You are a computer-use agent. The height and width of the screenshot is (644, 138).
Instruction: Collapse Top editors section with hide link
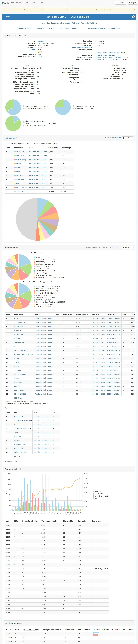coord(18,247)
